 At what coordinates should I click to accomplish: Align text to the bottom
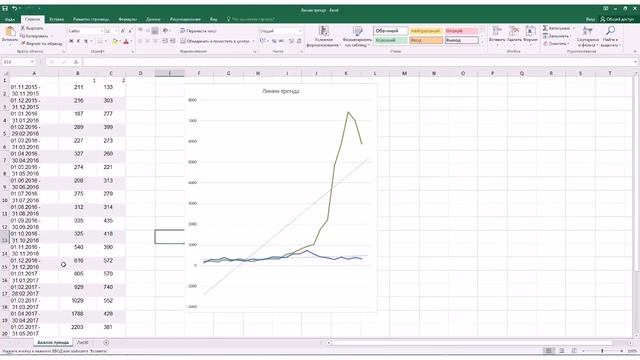155,31
